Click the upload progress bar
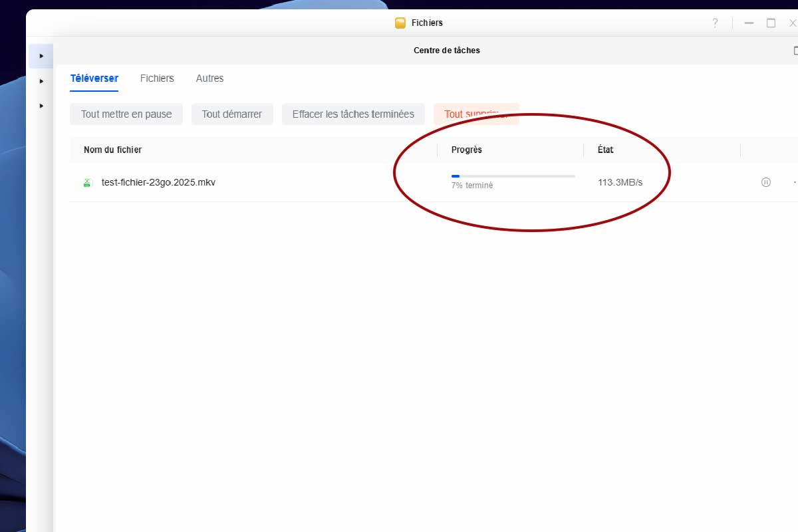This screenshot has width=798, height=532. pos(513,176)
